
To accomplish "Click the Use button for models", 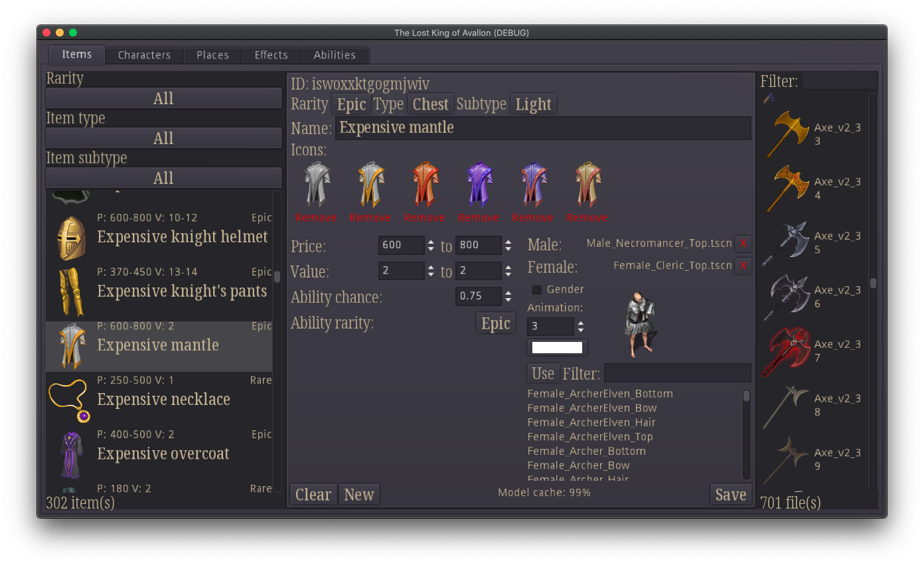I will (543, 373).
